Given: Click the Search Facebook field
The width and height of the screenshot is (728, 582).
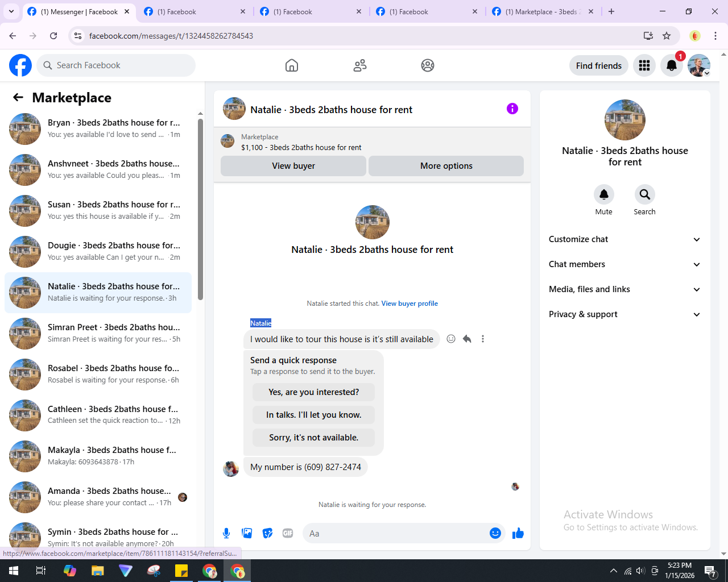Looking at the screenshot, I should coord(116,65).
